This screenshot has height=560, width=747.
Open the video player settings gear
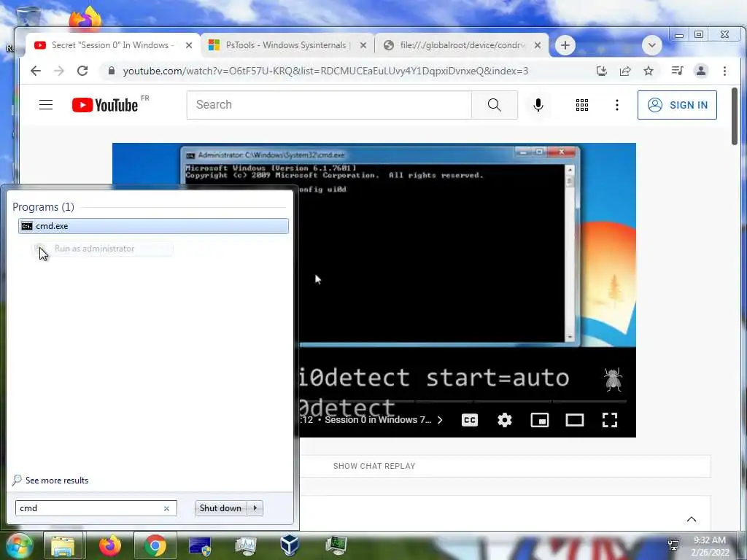point(505,420)
